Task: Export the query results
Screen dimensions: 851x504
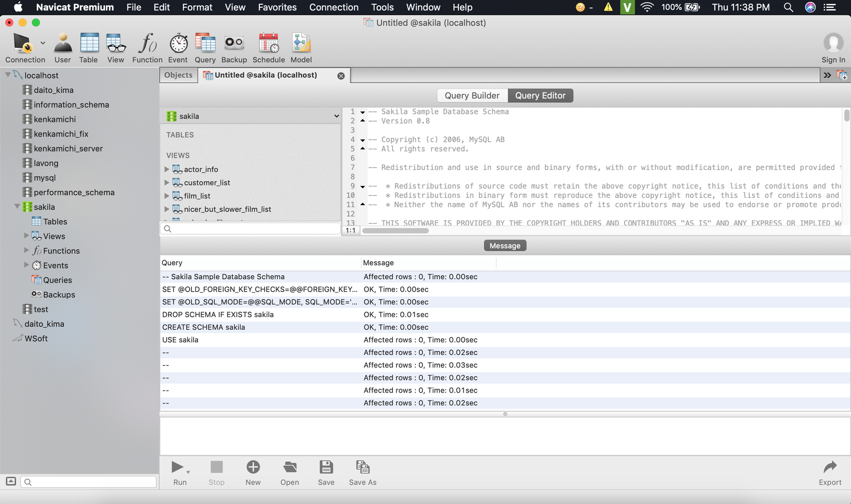Action: point(830,472)
